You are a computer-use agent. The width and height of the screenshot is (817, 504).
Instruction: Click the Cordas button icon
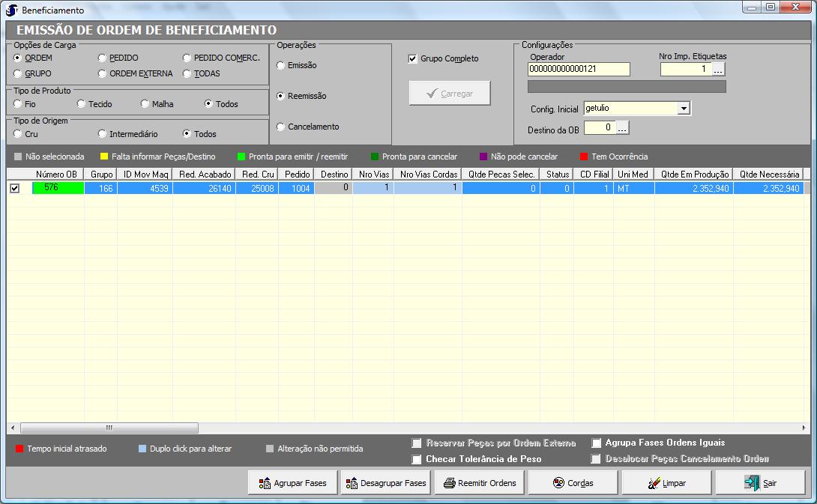(558, 483)
